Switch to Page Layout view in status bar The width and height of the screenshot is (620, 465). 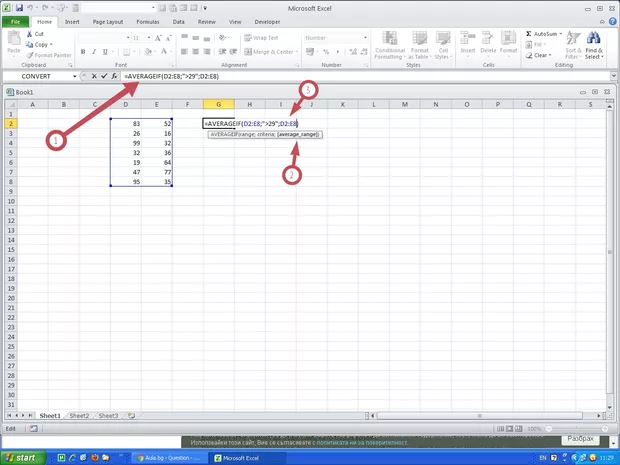click(x=509, y=429)
